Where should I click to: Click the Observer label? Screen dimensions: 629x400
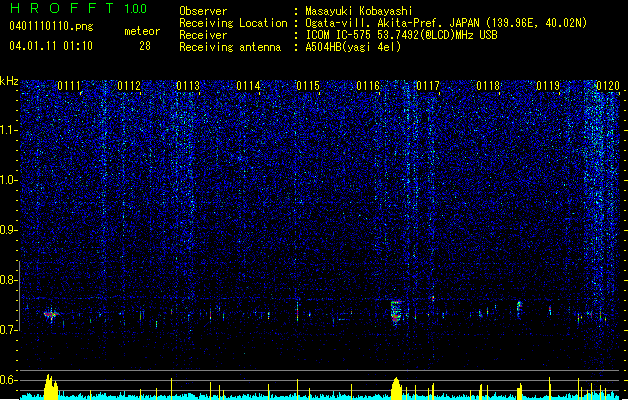click(x=203, y=11)
